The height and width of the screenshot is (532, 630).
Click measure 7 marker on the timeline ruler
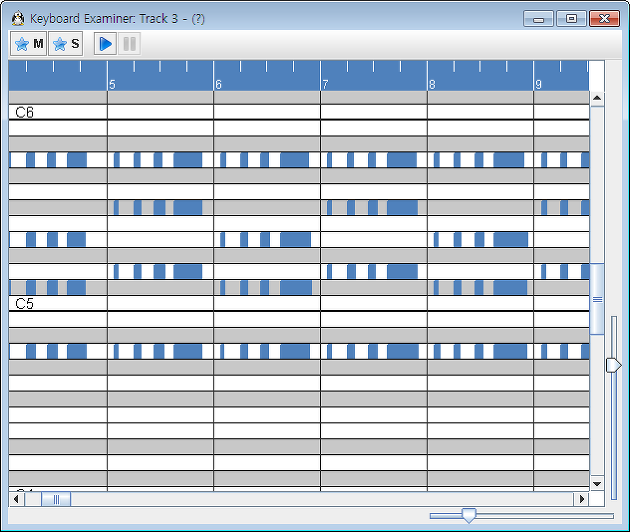coord(325,84)
